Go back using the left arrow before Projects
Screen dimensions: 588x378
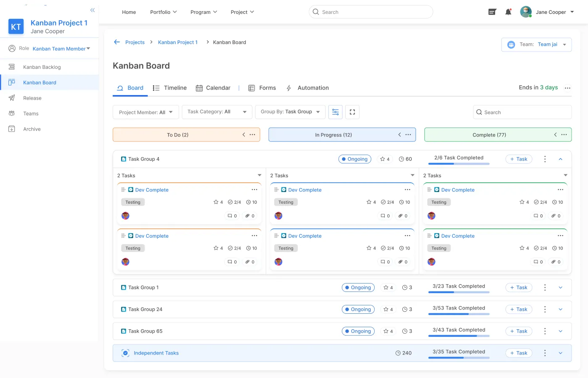point(117,42)
